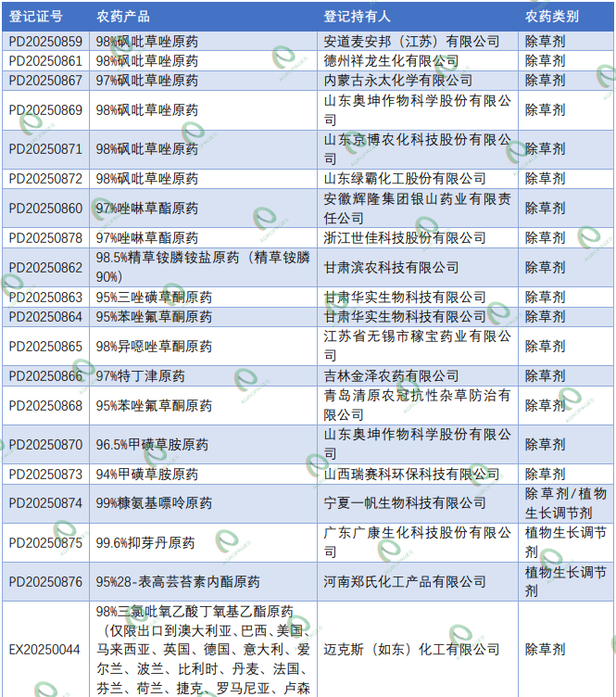Click holder 山西瑞赛科环保科技有限公司

411,475
